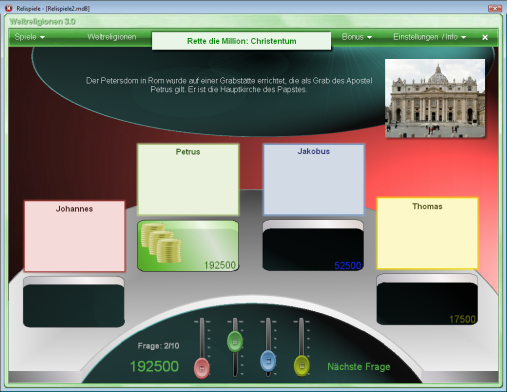The image size is (507, 392).
Task: Click the gold coin stack icon
Action: coord(162,243)
